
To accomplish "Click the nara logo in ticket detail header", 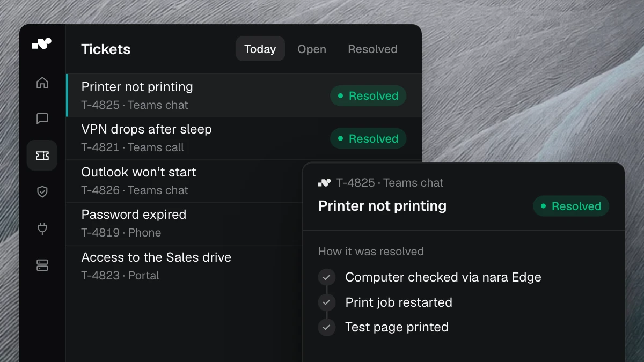I will tap(324, 183).
